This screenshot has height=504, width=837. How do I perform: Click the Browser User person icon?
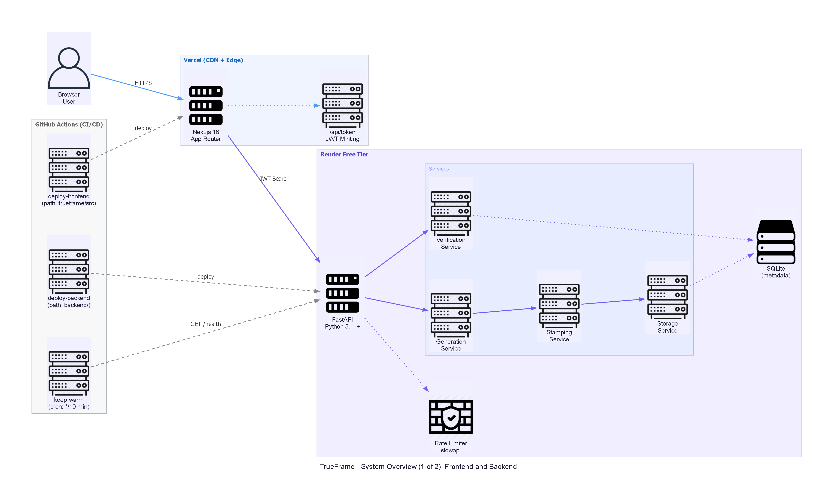pos(69,68)
